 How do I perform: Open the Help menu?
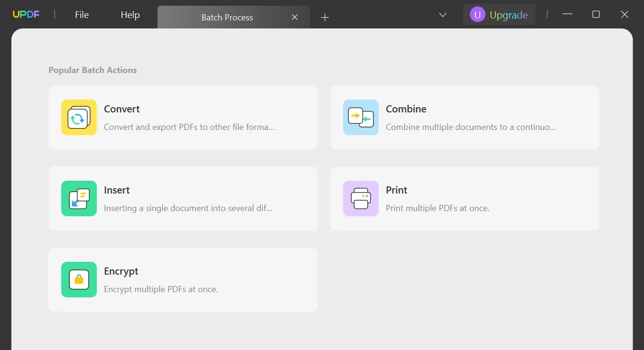[x=130, y=14]
